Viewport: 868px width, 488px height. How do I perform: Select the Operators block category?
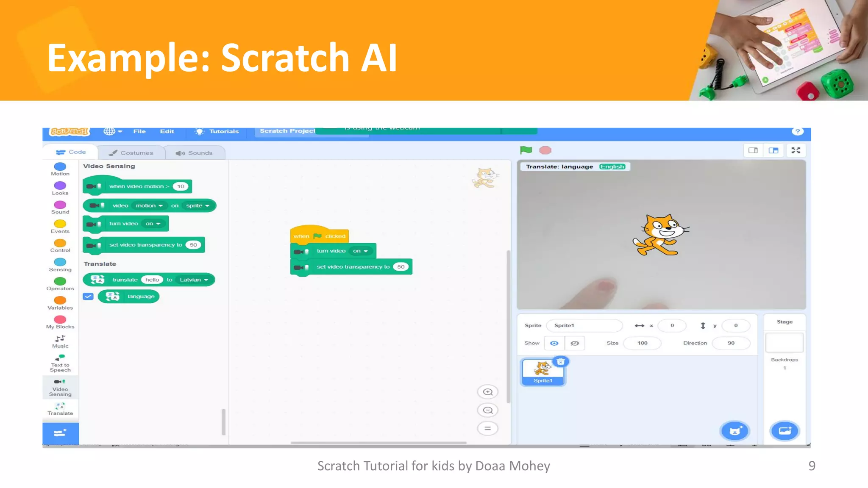(60, 284)
